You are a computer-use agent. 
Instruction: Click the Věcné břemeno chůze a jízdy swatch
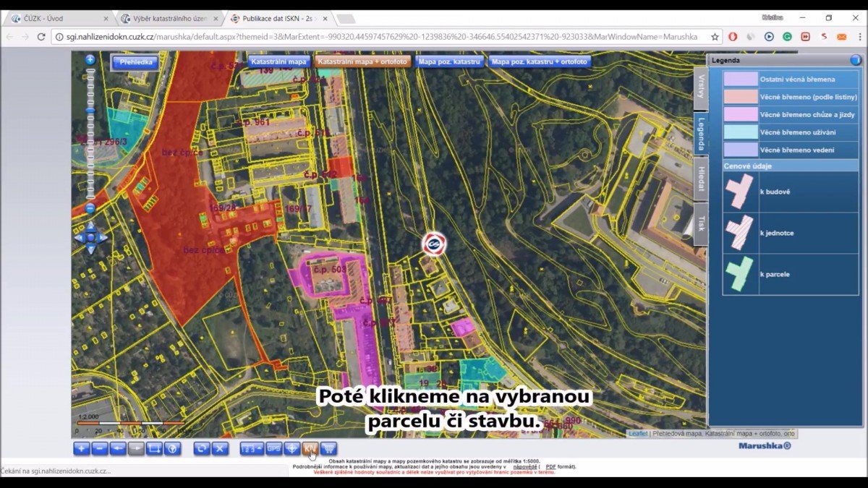[741, 114]
